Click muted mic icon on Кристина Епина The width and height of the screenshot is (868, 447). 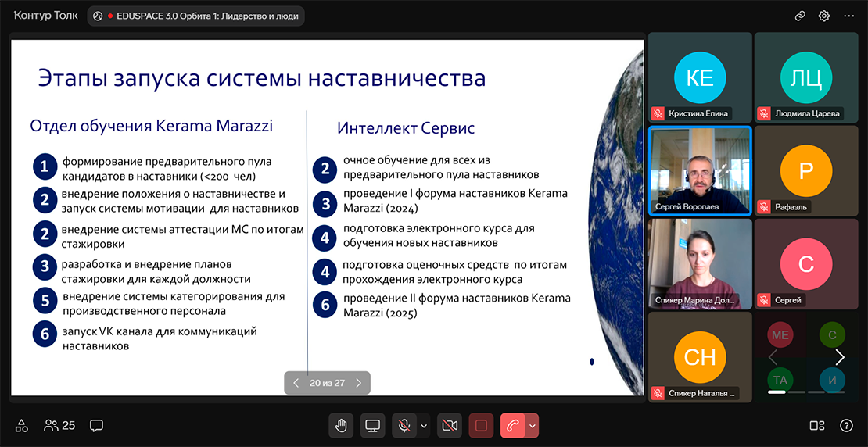coord(658,114)
